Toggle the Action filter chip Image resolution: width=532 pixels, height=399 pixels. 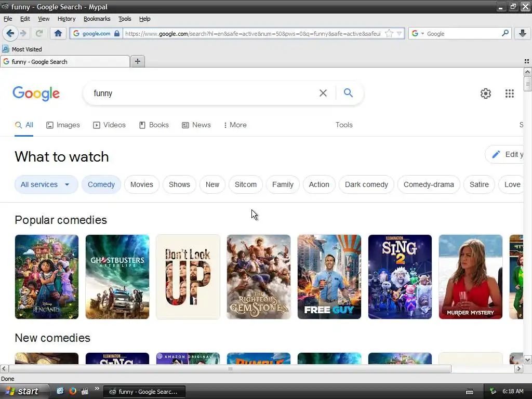(x=319, y=184)
